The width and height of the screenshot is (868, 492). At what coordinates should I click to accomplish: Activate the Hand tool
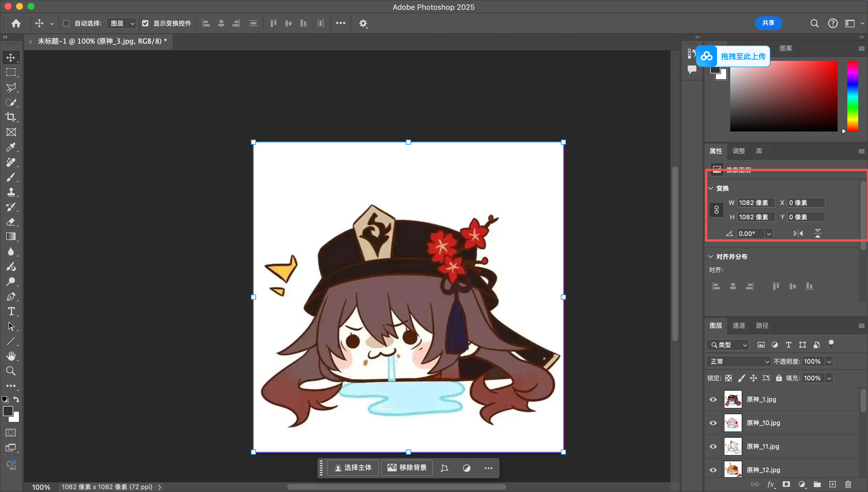tap(11, 356)
